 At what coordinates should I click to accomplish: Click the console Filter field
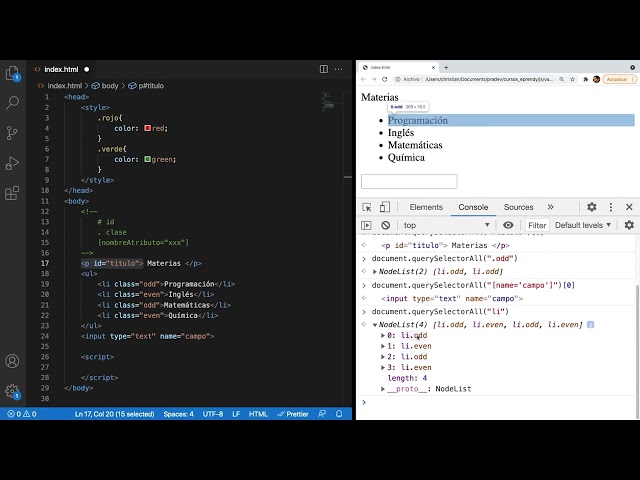[537, 225]
